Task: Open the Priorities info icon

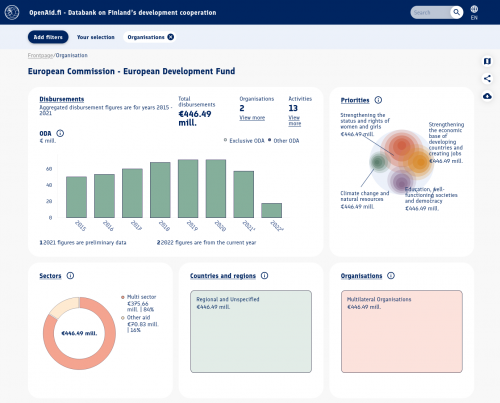Action: tap(378, 100)
